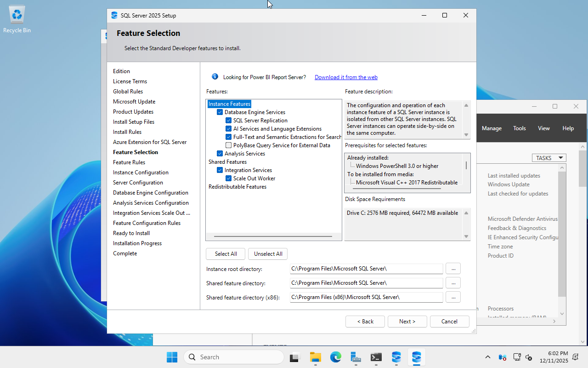Open the Windows Start menu
Image resolution: width=588 pixels, height=368 pixels.
coord(172,357)
